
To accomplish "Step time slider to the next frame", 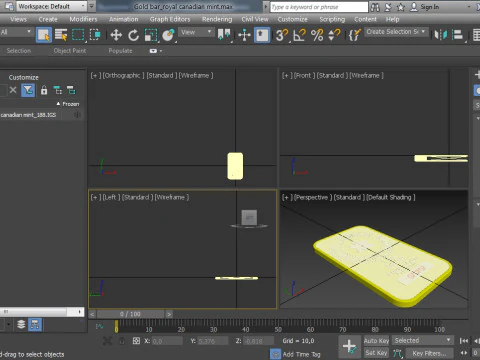I will [169, 314].
